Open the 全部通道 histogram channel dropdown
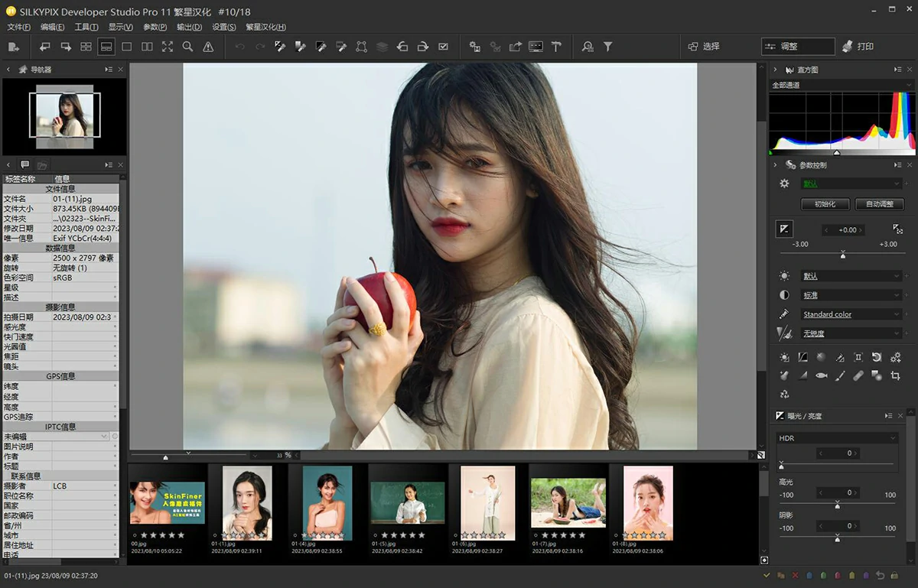918x588 pixels. click(841, 85)
